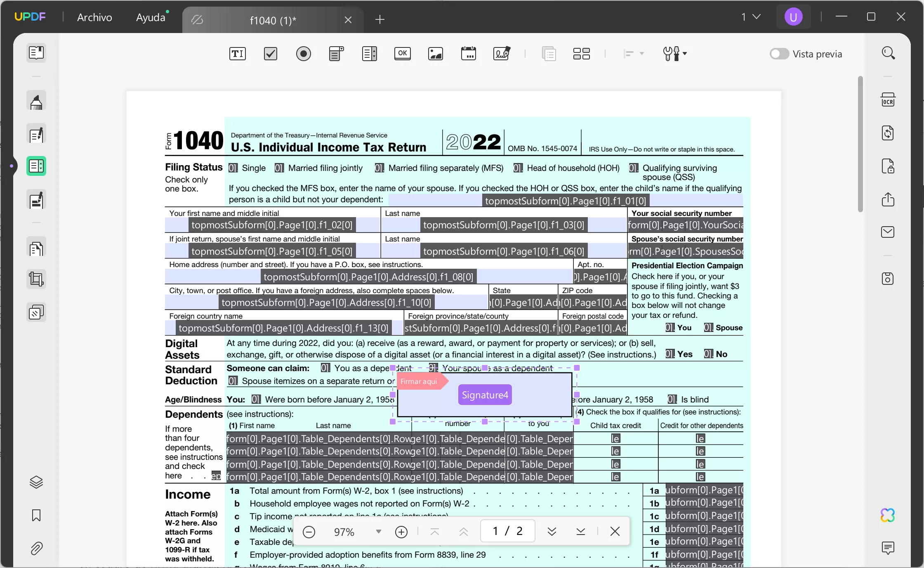This screenshot has width=924, height=568.
Task: Open the zoom level dropdown arrow
Action: (x=378, y=532)
